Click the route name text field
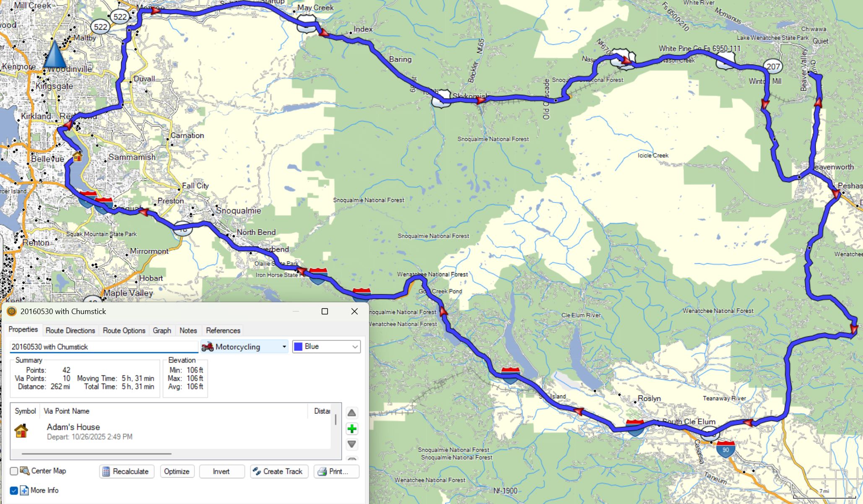 click(x=104, y=347)
